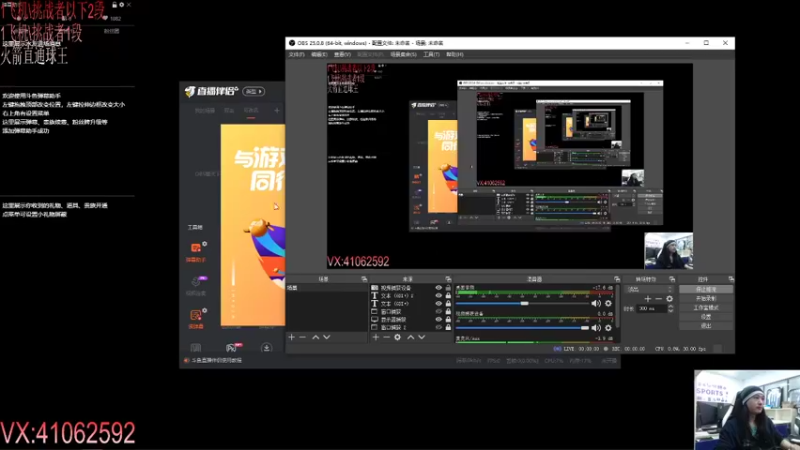Open settings gear of second mixer channel

(608, 328)
